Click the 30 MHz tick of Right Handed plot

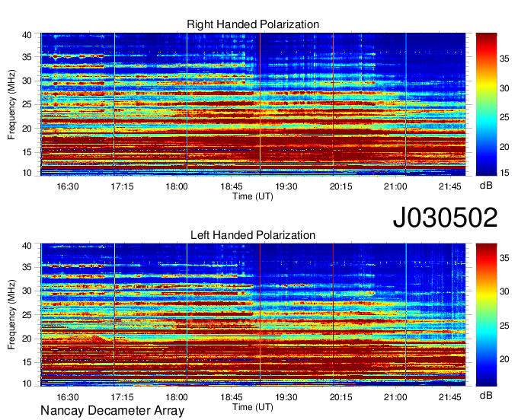point(27,81)
